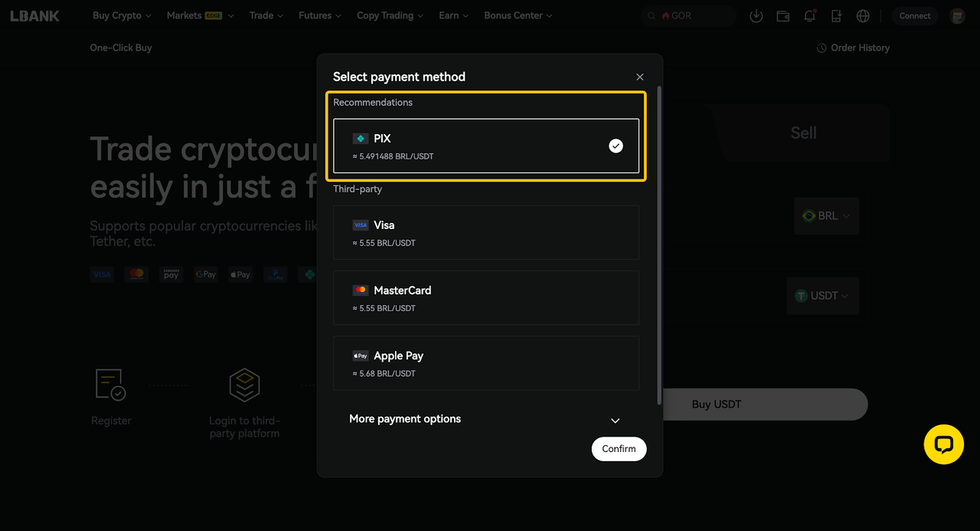Confirm the selected payment method

[x=619, y=449]
